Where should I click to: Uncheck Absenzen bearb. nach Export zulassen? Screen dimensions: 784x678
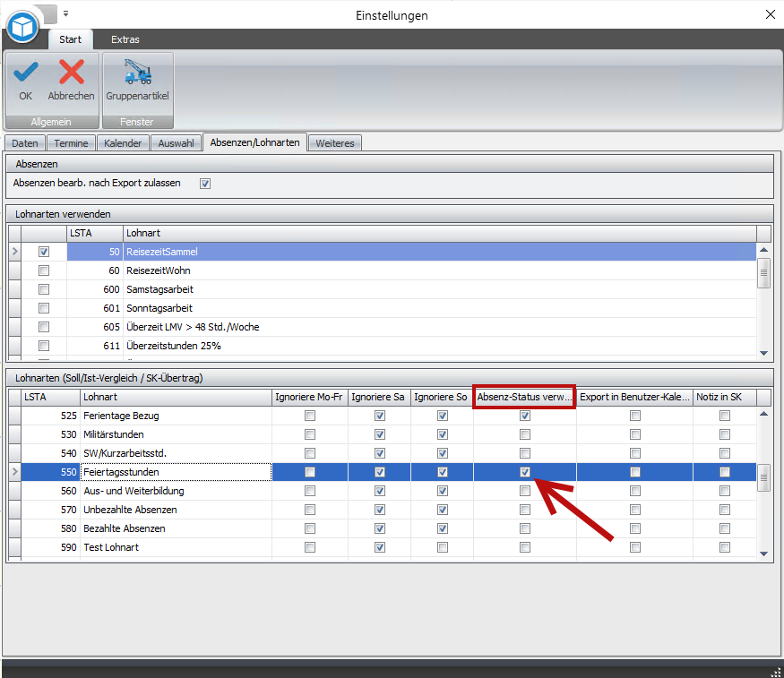205,184
